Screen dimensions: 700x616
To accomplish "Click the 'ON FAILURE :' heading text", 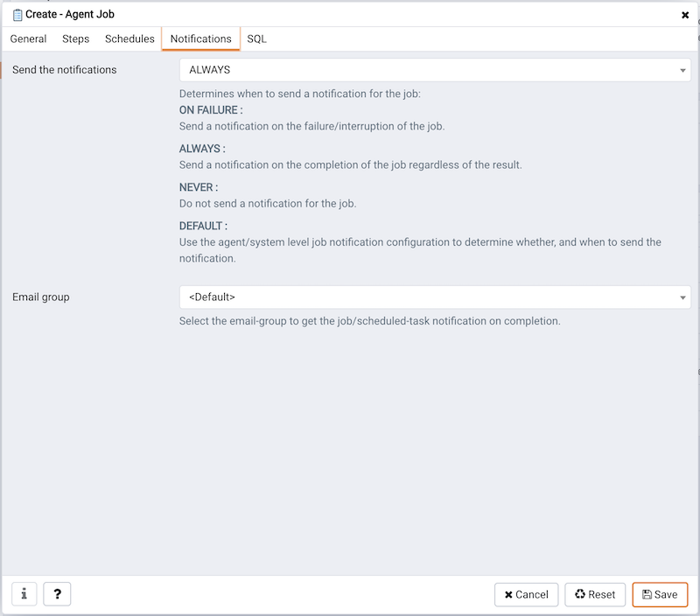I will [211, 110].
